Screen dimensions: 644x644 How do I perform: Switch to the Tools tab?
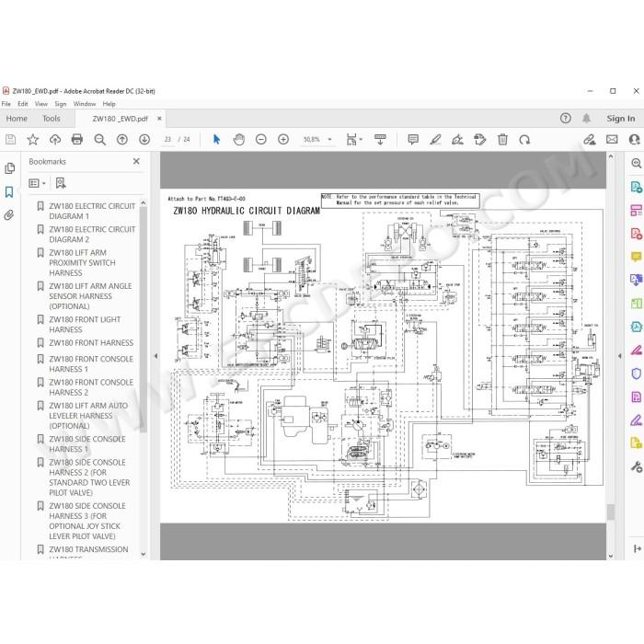52,119
